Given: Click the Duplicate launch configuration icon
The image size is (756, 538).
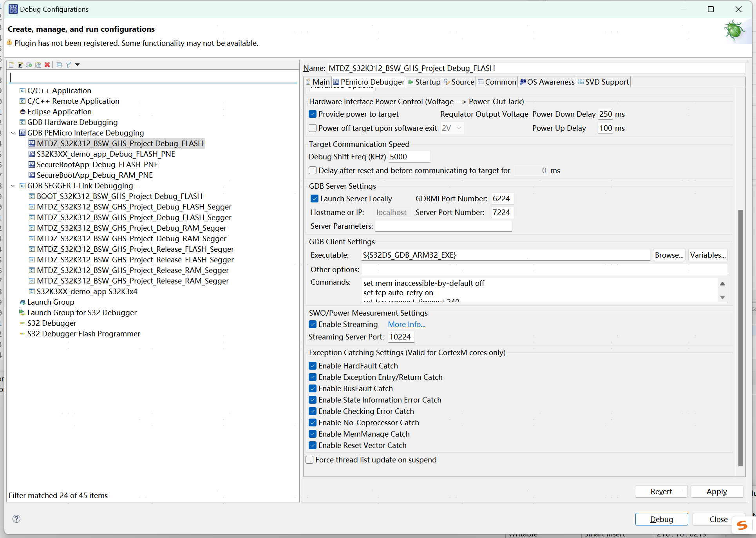Looking at the screenshot, I should tap(38, 65).
